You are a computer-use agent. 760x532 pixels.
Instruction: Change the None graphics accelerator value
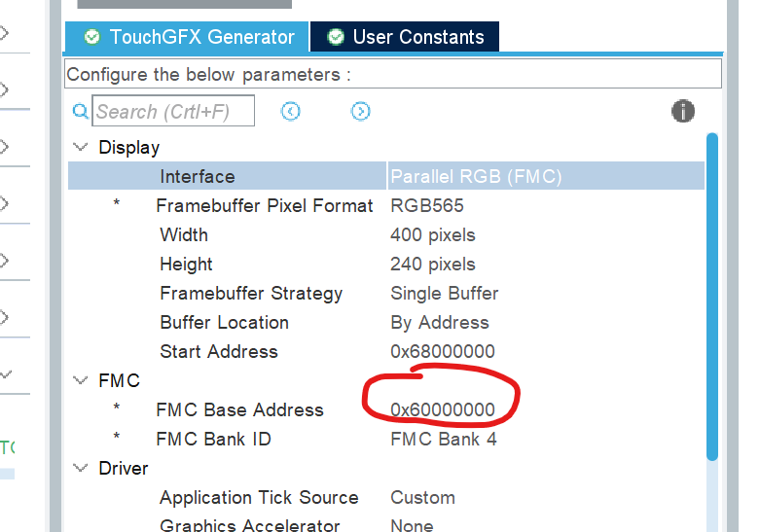click(x=412, y=525)
